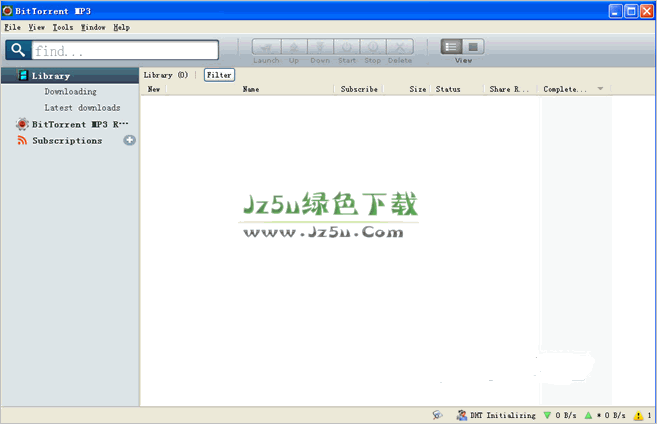Viewport: 657px width, 424px height.
Task: Open Latest downloads in sidebar
Action: coord(82,108)
